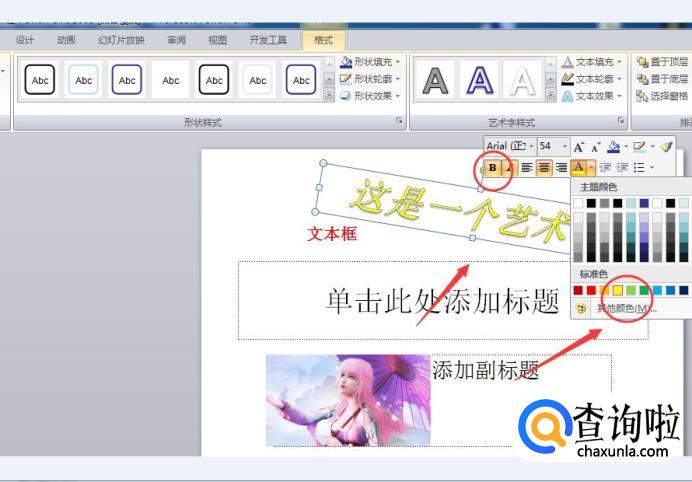Pick the yellow standard color swatch
This screenshot has height=482, width=692.
(x=618, y=290)
